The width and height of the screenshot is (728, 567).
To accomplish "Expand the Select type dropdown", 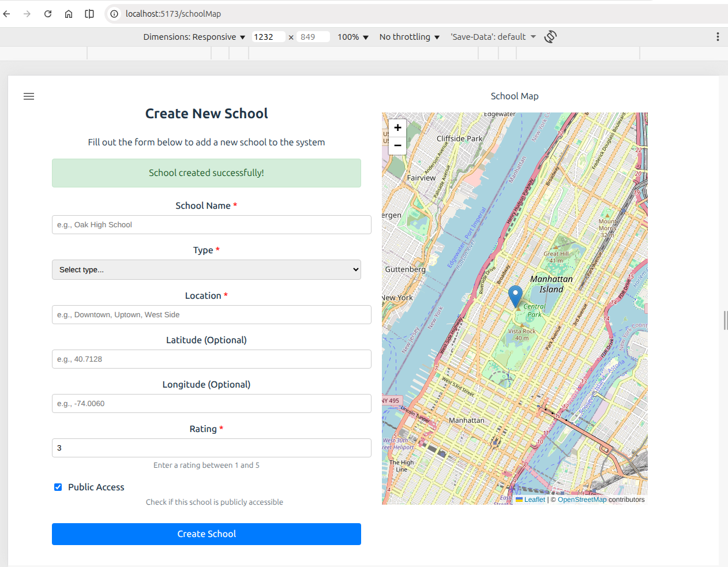I will pyautogui.click(x=207, y=270).
